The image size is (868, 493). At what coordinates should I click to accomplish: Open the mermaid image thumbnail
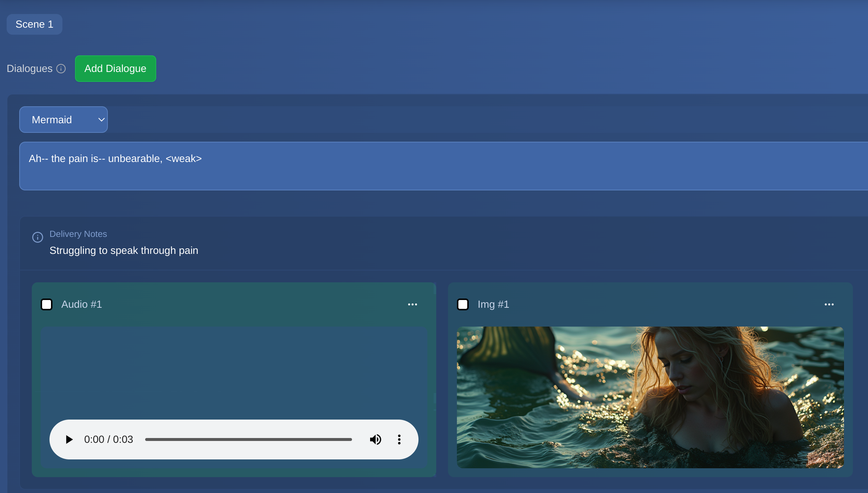[650, 397]
